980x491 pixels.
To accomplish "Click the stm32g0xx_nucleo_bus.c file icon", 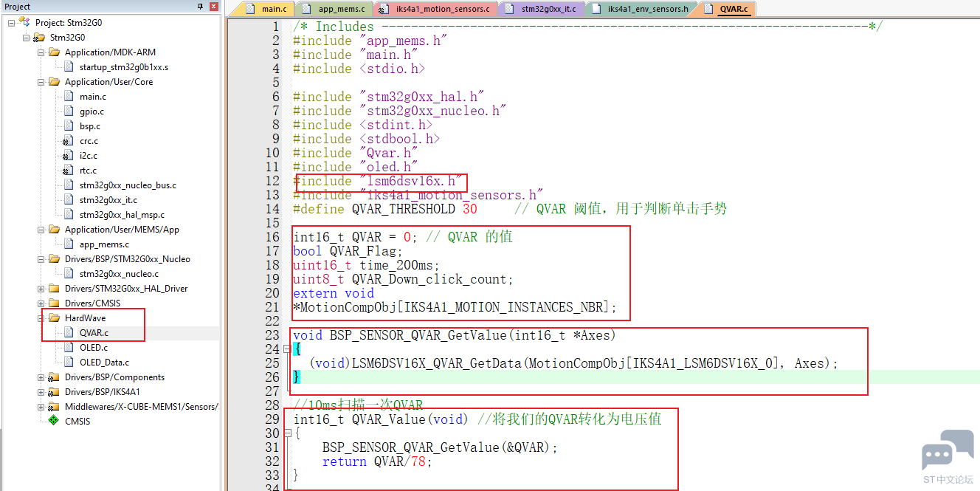I will click(x=69, y=185).
